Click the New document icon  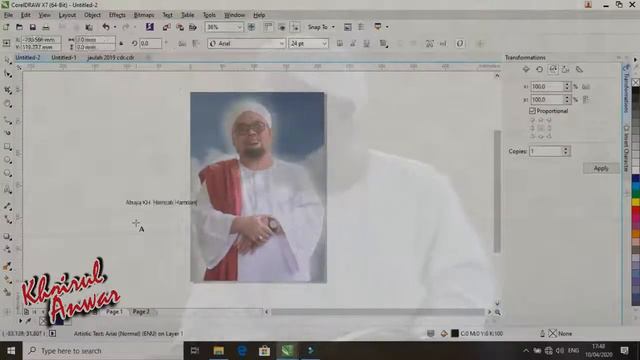(6, 27)
